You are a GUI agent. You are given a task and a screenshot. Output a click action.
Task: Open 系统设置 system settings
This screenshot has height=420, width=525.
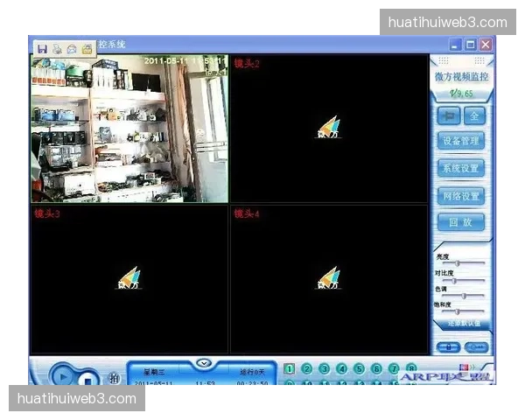460,168
